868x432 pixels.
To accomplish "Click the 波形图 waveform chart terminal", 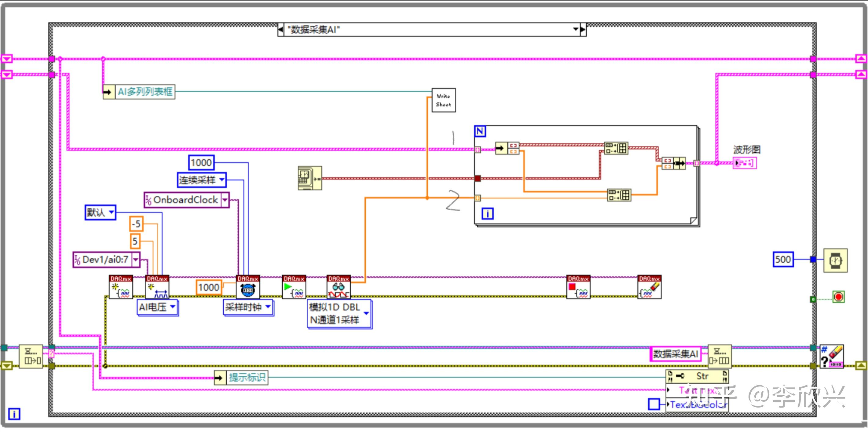I will click(x=745, y=163).
